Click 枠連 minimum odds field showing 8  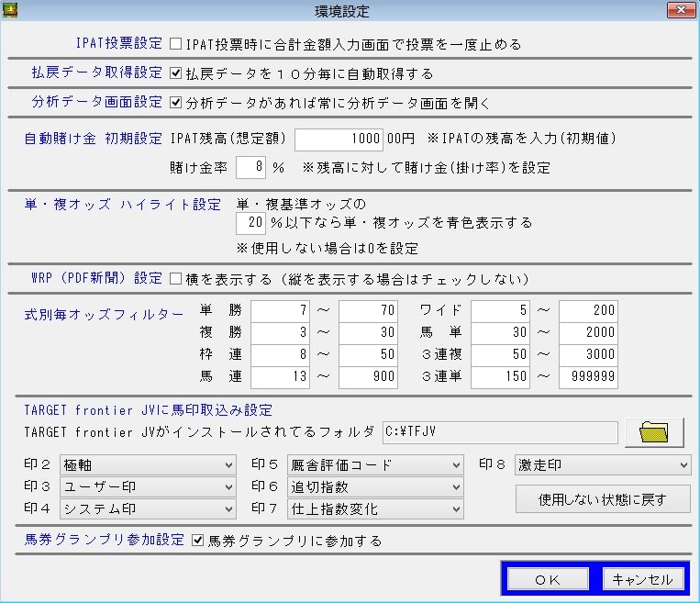pos(280,354)
